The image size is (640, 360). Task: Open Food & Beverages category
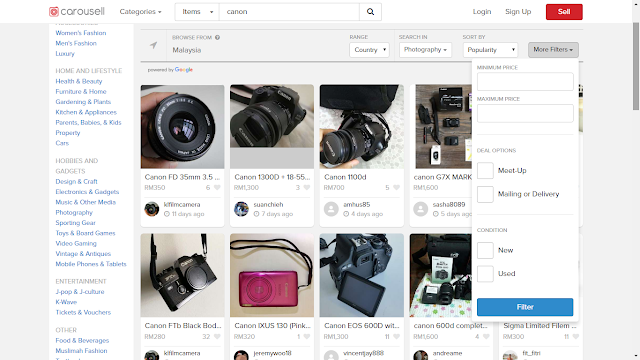coord(82,340)
